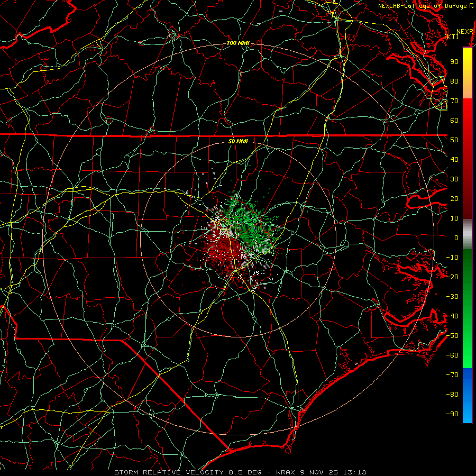Viewport: 476px width, 476px height.
Task: Click the -90 value on velocity scale
Action: (452, 414)
